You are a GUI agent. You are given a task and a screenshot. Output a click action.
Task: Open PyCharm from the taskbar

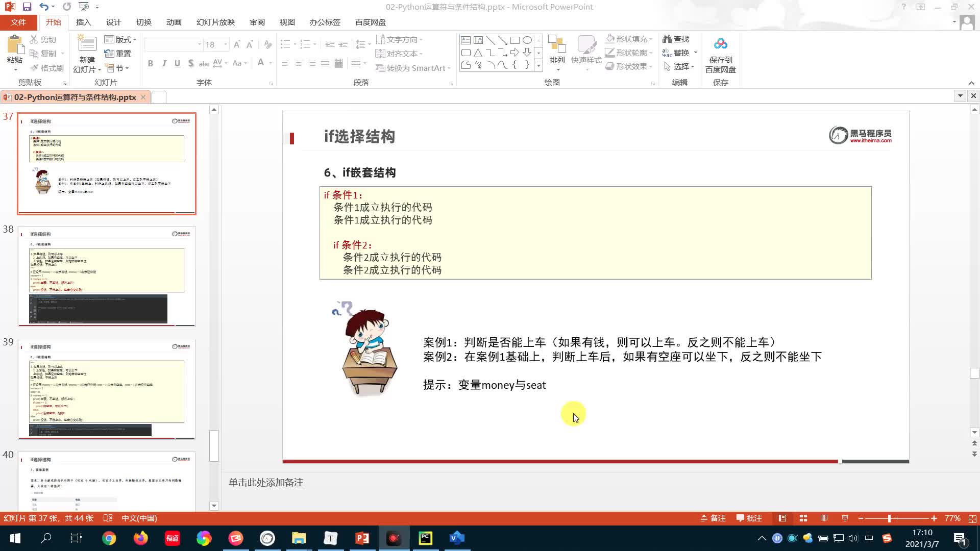coord(426,538)
